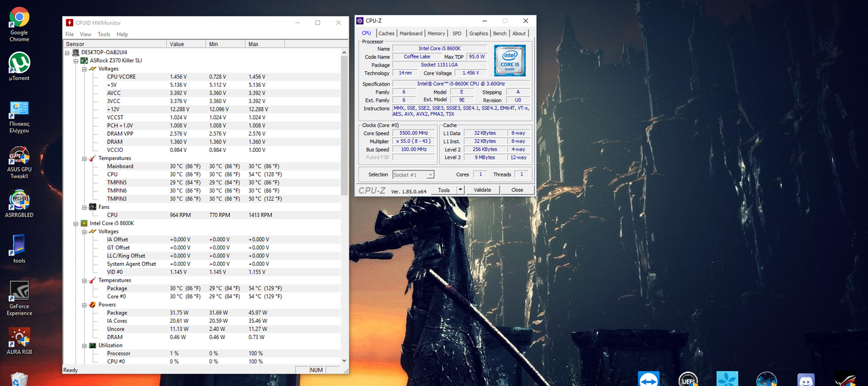The height and width of the screenshot is (386, 868).
Task: Select the TMPIN5 temperature row
Action: point(201,182)
